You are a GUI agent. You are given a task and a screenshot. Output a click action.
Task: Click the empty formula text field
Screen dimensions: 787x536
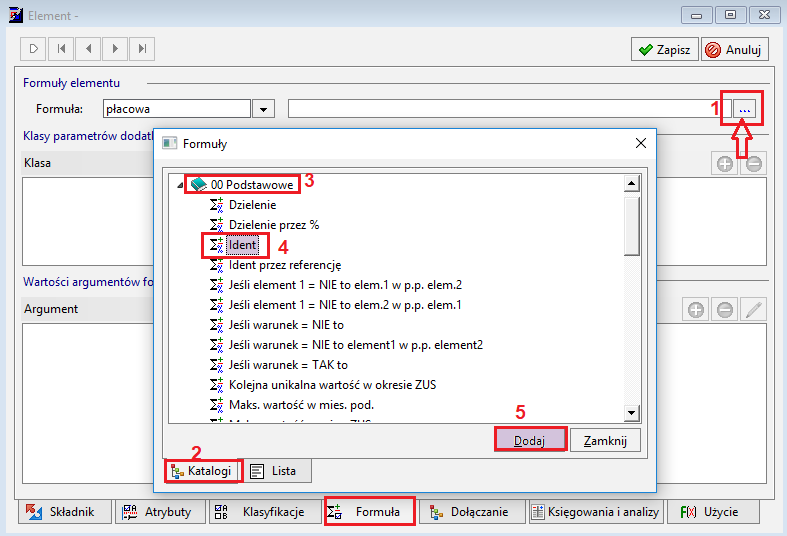(x=502, y=109)
